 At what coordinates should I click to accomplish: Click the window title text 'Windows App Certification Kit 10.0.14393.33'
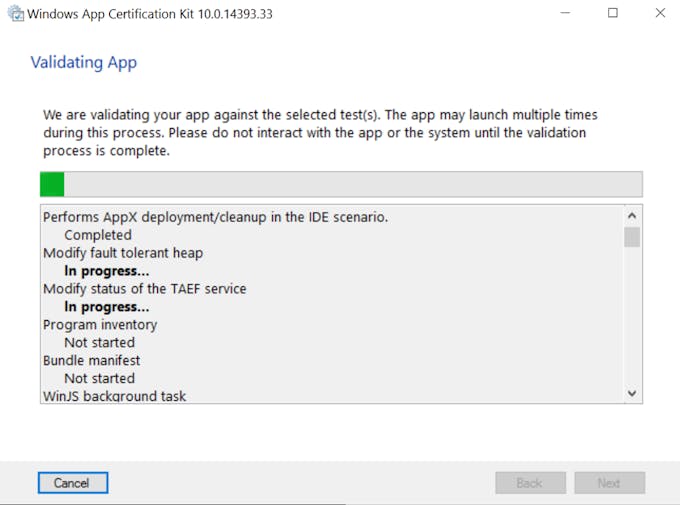pos(150,14)
